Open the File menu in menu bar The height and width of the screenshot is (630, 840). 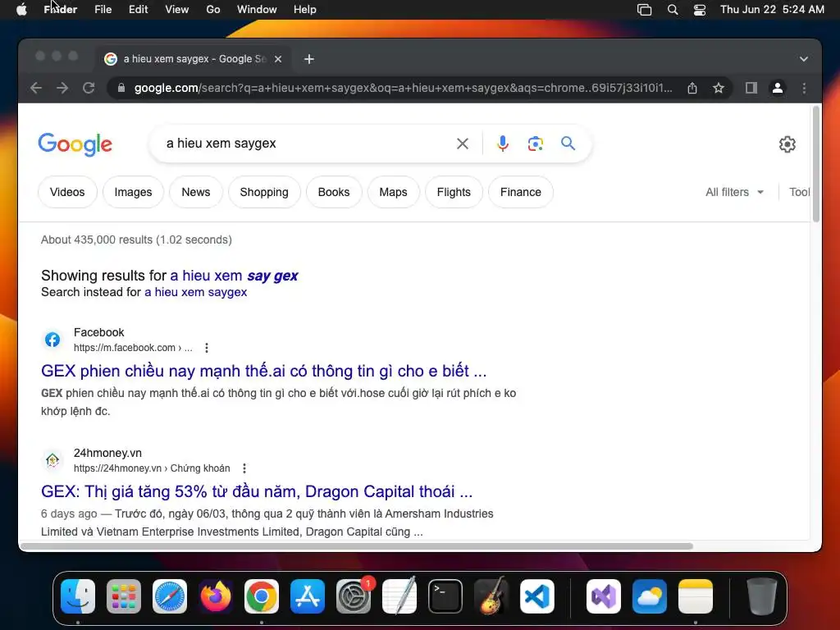click(x=103, y=10)
